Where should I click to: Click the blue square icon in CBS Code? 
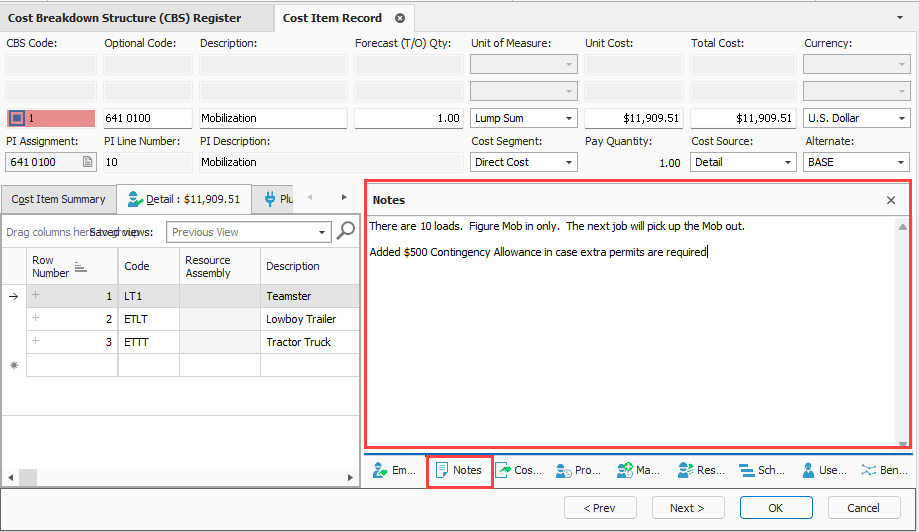[16, 118]
